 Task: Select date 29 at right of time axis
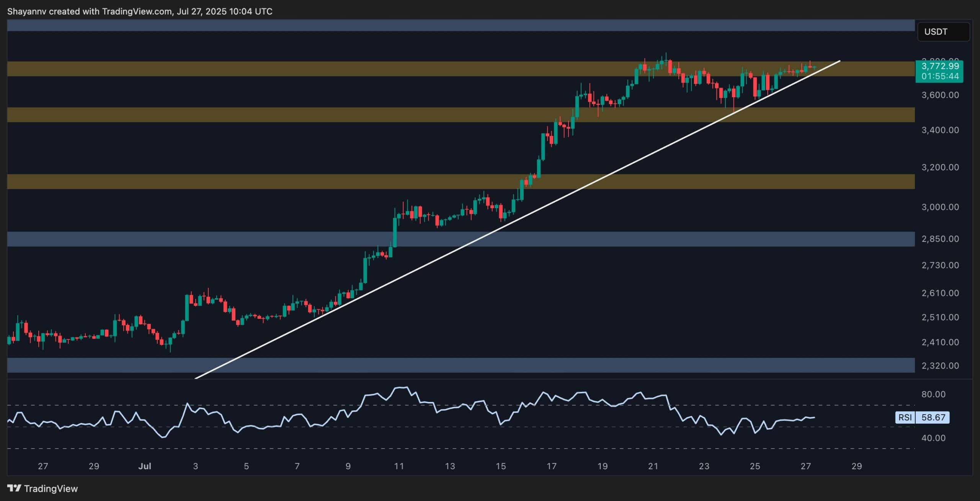[857, 466]
